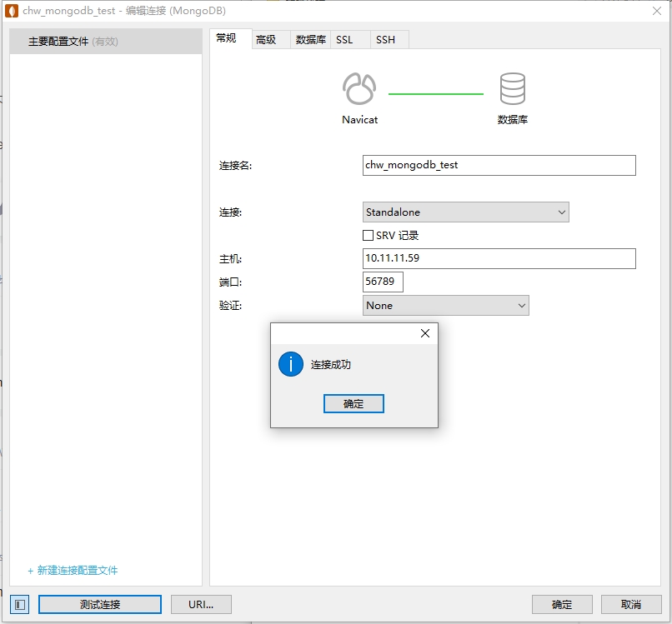Screen dimensions: 672x624
Task: Open the 验证 None dropdown
Action: (x=446, y=306)
